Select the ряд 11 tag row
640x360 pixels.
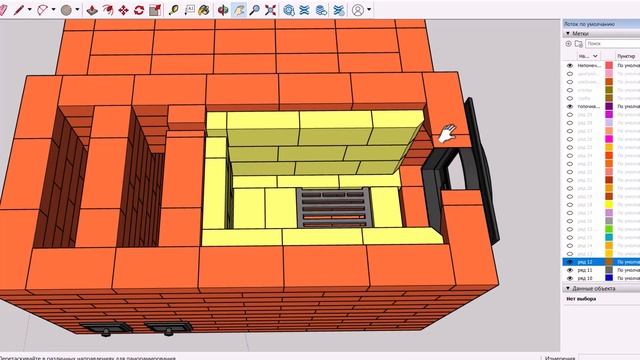coord(601,270)
